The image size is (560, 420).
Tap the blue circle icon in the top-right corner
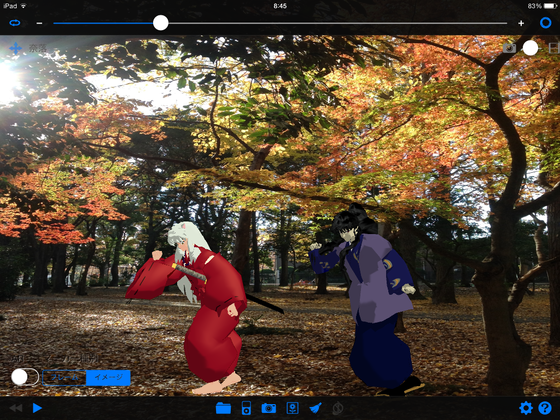545,23
